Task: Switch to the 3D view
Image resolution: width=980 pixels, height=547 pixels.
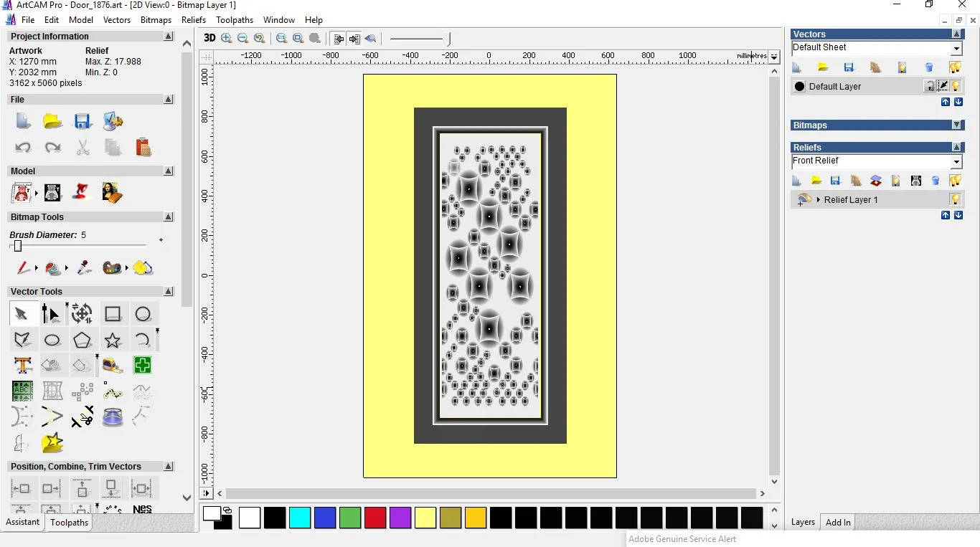Action: (209, 38)
